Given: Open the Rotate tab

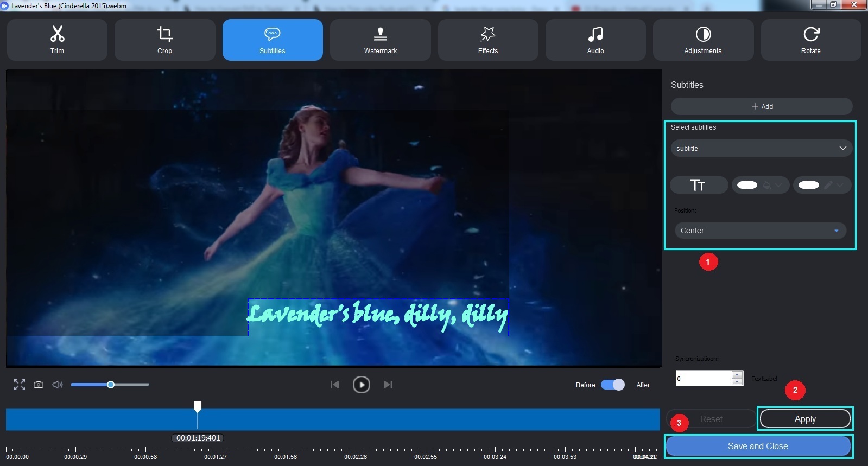Looking at the screenshot, I should tap(811, 40).
